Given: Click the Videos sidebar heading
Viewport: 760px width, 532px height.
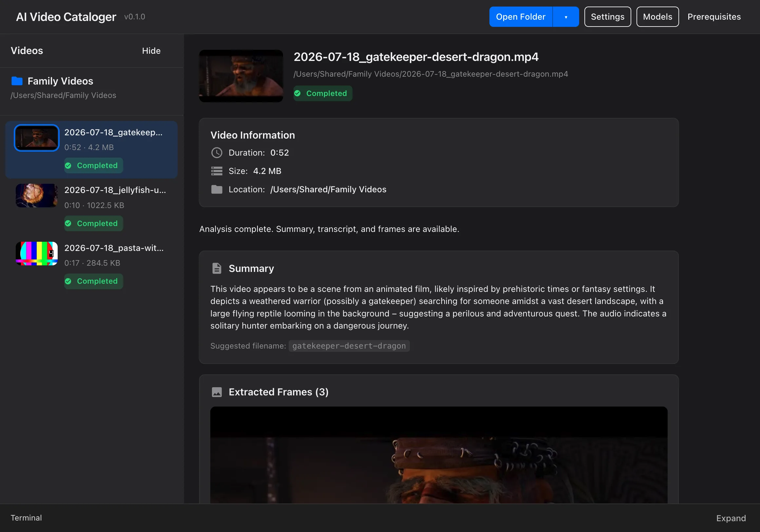Looking at the screenshot, I should (27, 51).
